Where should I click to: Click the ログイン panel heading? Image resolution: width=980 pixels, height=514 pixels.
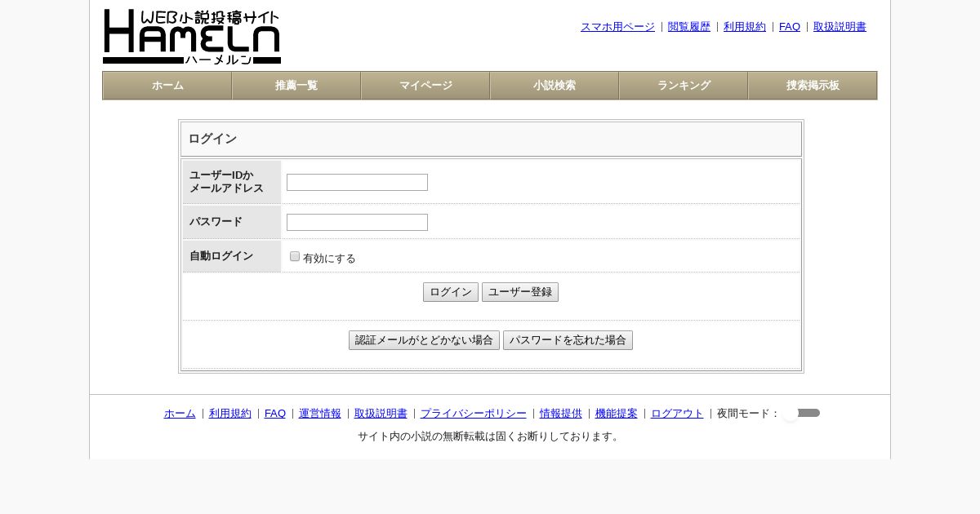[212, 139]
